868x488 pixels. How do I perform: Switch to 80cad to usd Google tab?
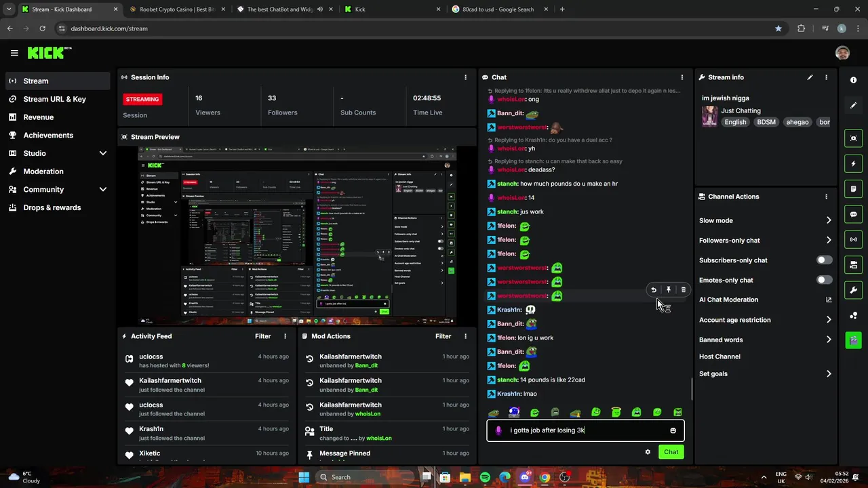coord(500,9)
